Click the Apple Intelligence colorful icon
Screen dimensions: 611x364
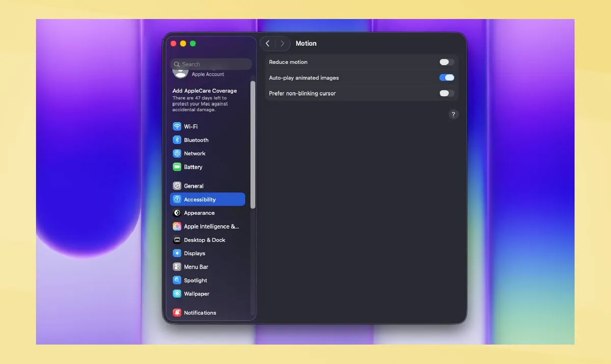point(177,227)
